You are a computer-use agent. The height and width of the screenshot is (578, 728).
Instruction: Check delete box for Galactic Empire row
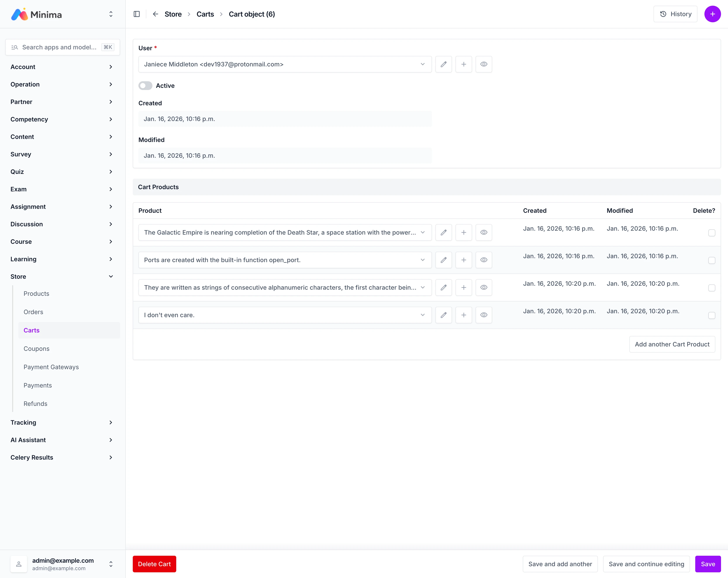click(x=711, y=233)
